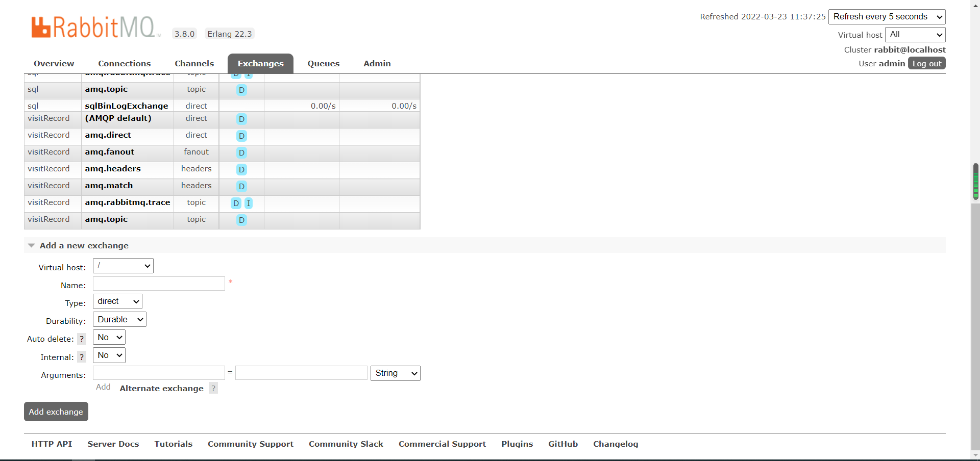Viewport: 980px width, 461px height.
Task: Open the Commercial Support footer link
Action: click(x=442, y=444)
